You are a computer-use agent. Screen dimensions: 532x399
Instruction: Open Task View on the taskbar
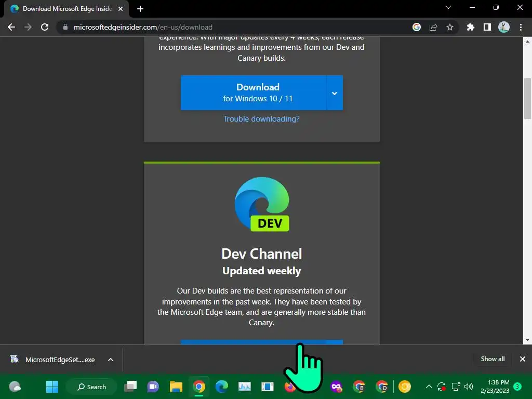click(x=130, y=387)
